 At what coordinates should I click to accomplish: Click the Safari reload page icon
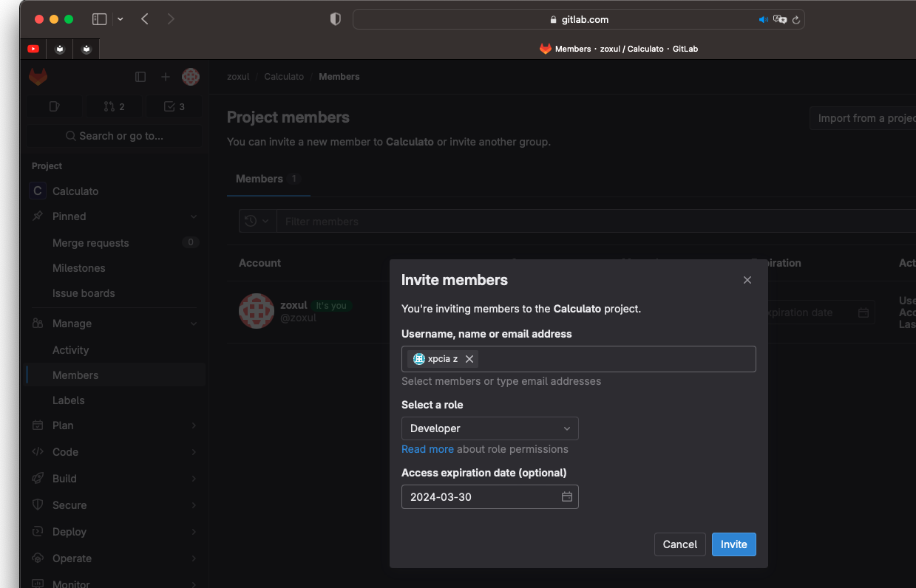[x=796, y=20]
